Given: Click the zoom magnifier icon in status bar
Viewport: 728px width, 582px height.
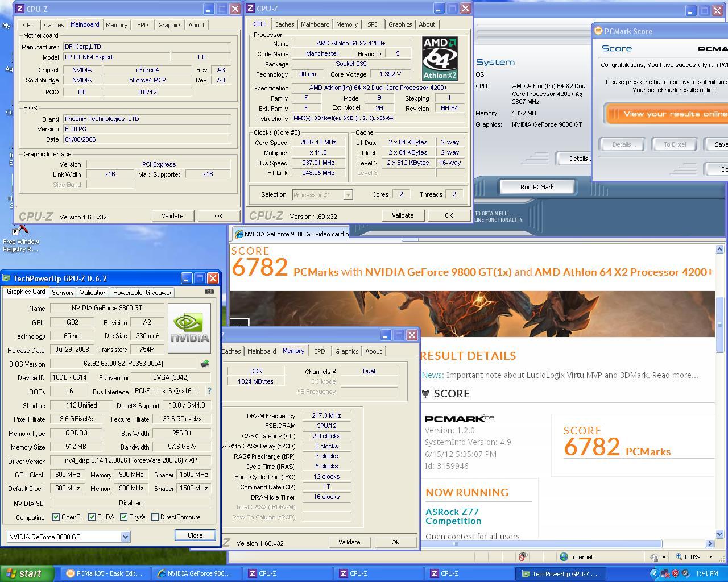Looking at the screenshot, I should click(x=679, y=557).
